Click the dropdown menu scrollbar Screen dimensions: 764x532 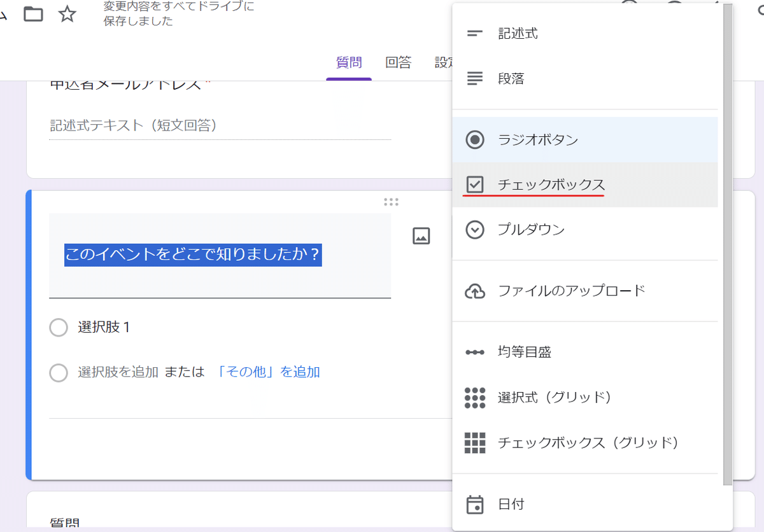728,245
